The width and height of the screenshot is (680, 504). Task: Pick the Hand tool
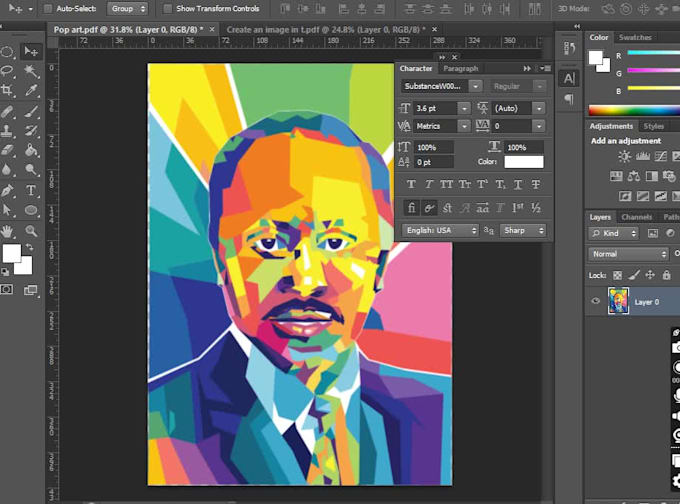(x=7, y=231)
